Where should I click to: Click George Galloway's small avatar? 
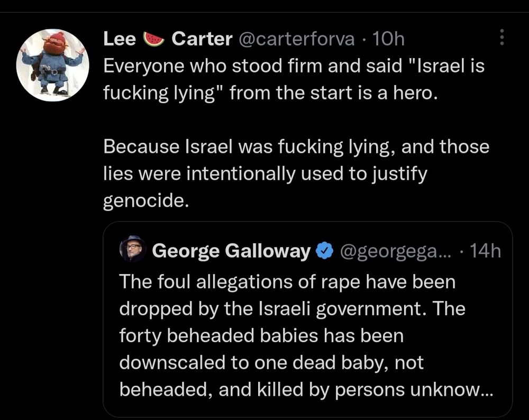click(133, 250)
